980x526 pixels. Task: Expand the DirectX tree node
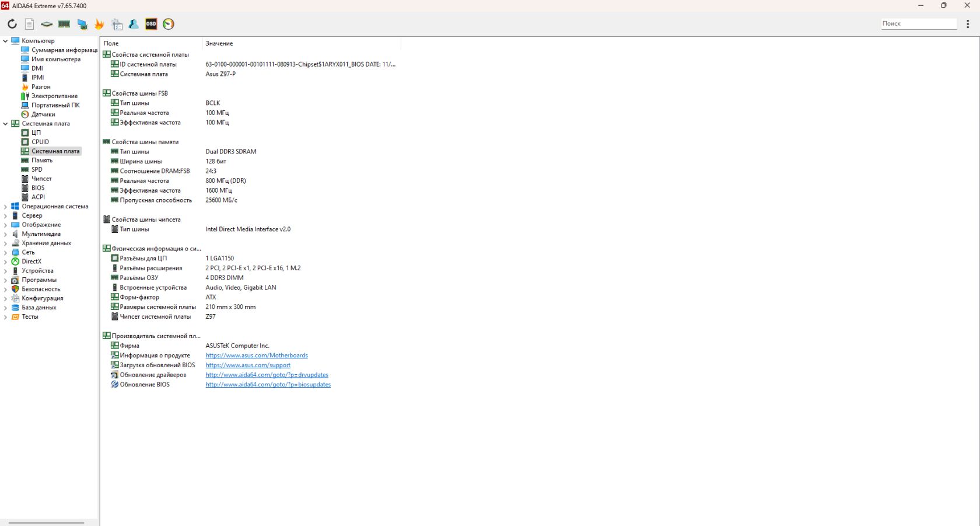(5, 262)
